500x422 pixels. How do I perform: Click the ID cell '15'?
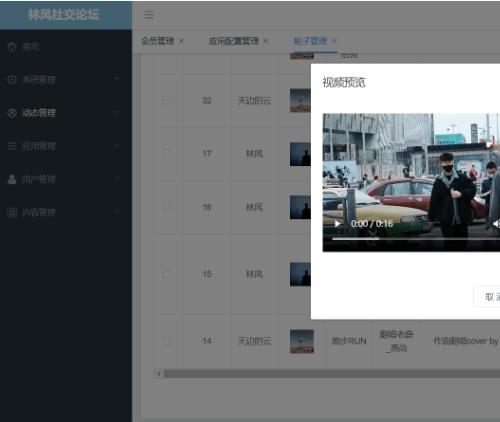207,274
